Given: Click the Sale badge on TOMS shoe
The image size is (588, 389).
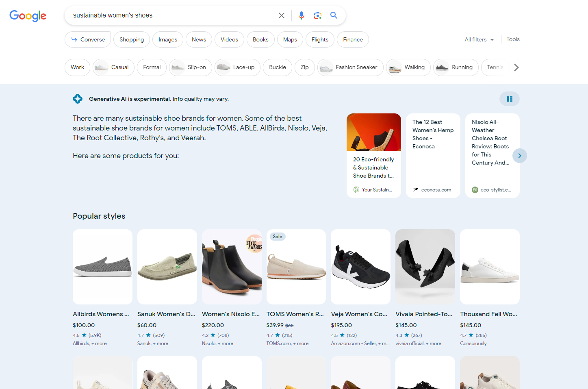Looking at the screenshot, I should pyautogui.click(x=278, y=237).
